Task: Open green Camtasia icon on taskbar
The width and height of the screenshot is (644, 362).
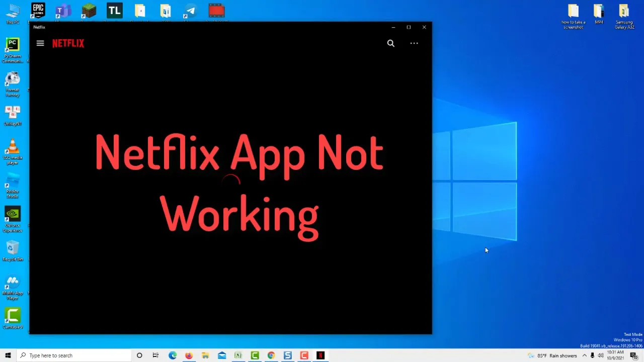Action: click(255, 355)
